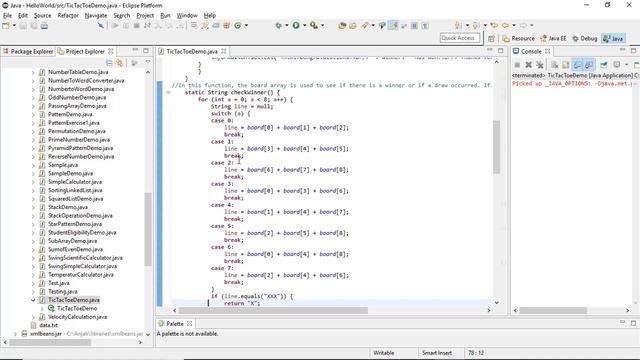
Task: Select the Java perspective button
Action: (x=613, y=38)
